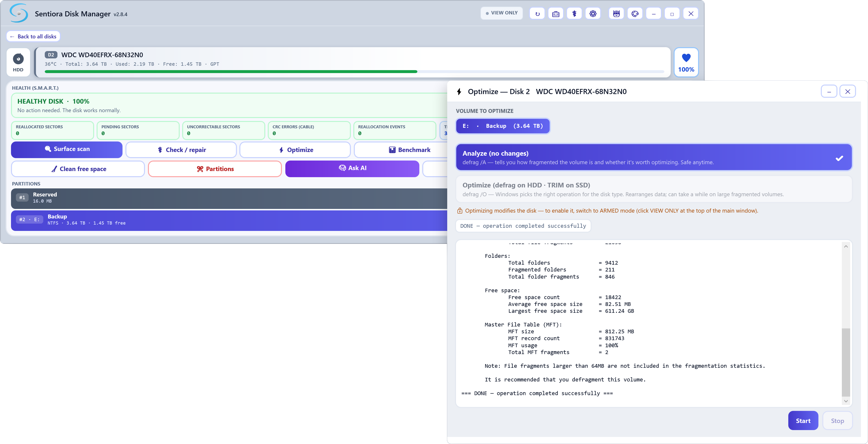Click 'MFT record count = 831743' log line
The height and width of the screenshot is (444, 868).
point(566,338)
